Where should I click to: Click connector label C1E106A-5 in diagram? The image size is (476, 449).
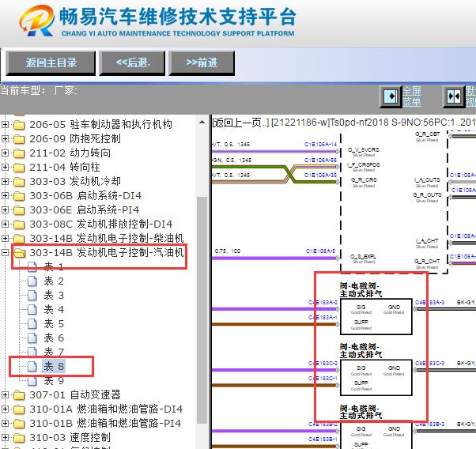320,251
